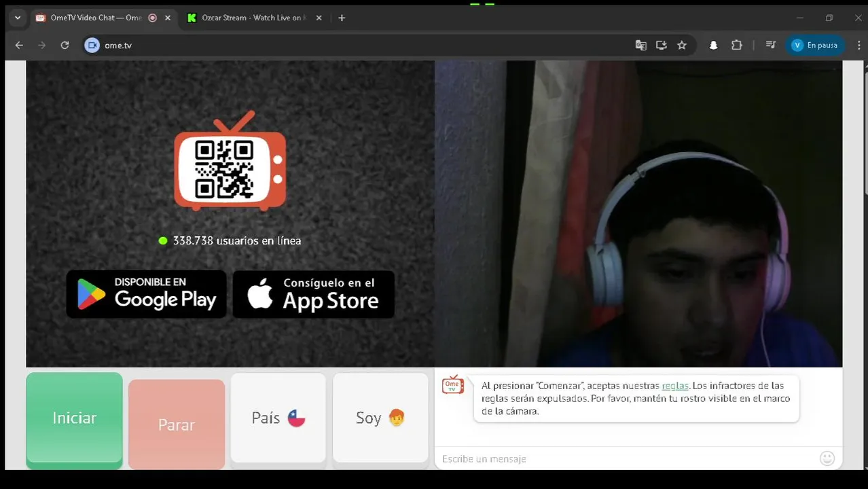868x489 pixels.
Task: Open the País country selector
Action: [x=278, y=418]
